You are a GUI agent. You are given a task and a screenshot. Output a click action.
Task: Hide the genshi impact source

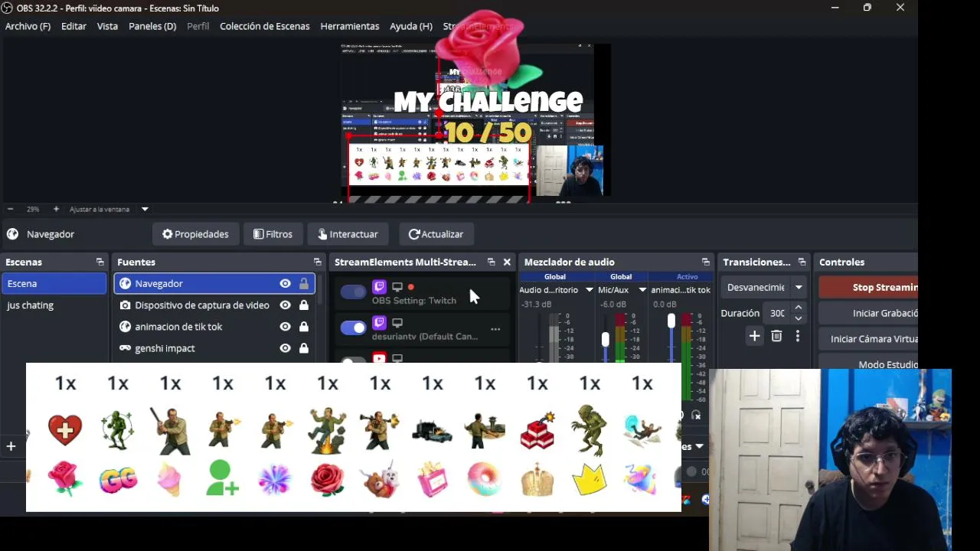click(x=285, y=348)
